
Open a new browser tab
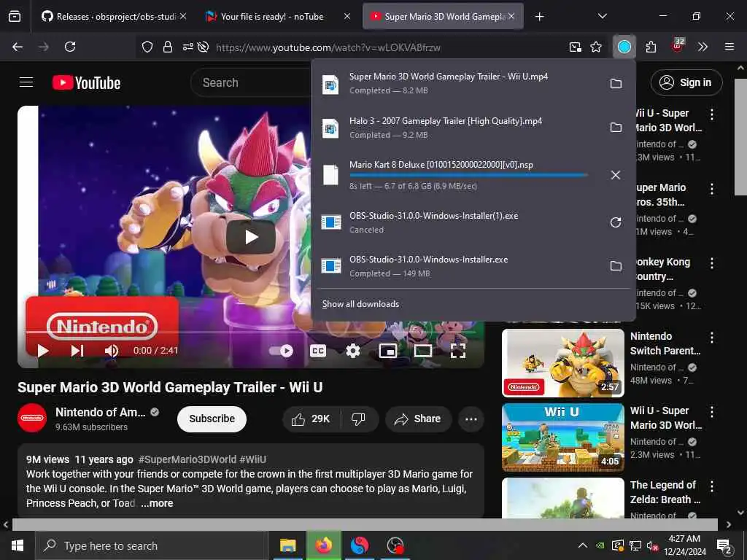click(539, 17)
